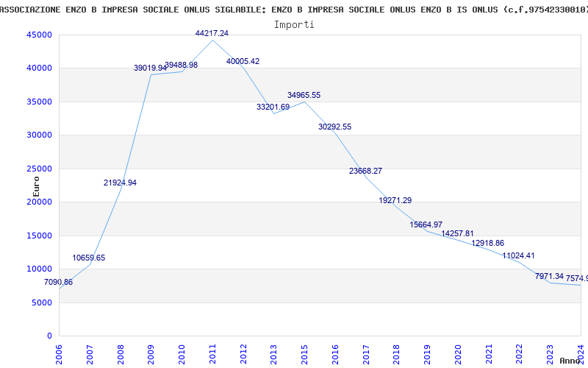Select the 33201.69 data label
This screenshot has width=588, height=368.
(x=273, y=107)
